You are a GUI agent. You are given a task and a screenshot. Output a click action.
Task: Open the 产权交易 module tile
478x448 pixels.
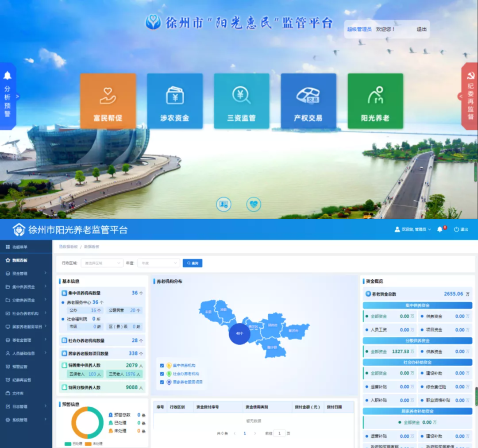[x=308, y=101]
